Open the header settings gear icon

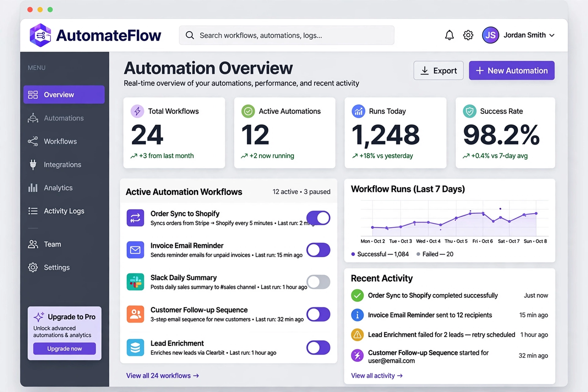coord(468,35)
